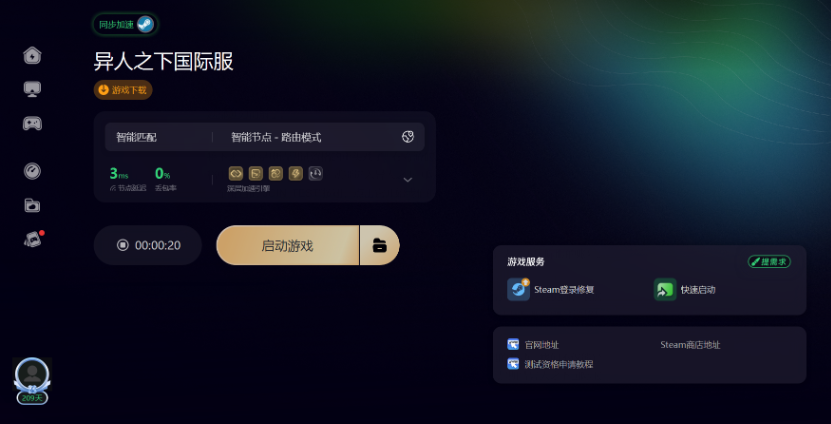Viewport: 831px width, 424px height.
Task: Open the folder toolbox sidebar icon
Action: coord(32,205)
